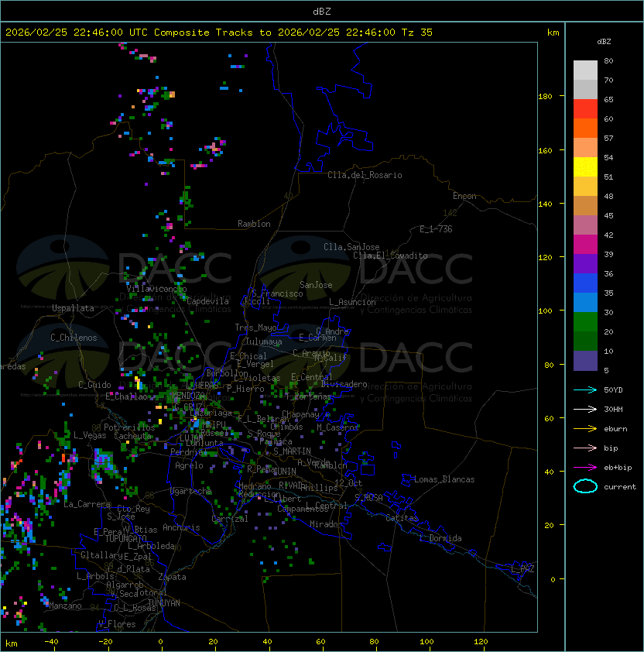Click the dBZ title at top
Screen dimensions: 644x652
322,11
